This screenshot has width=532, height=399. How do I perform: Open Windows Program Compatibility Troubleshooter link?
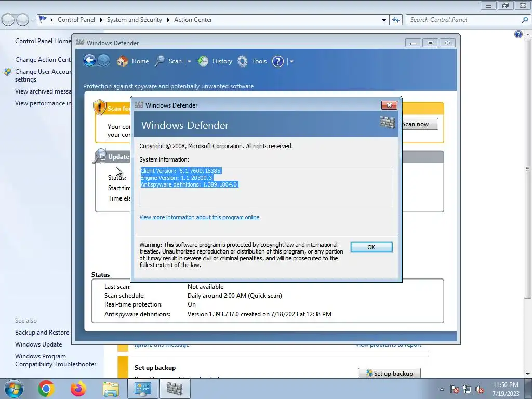click(56, 360)
